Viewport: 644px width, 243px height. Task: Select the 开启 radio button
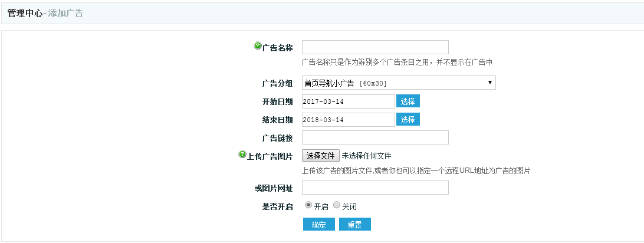308,205
